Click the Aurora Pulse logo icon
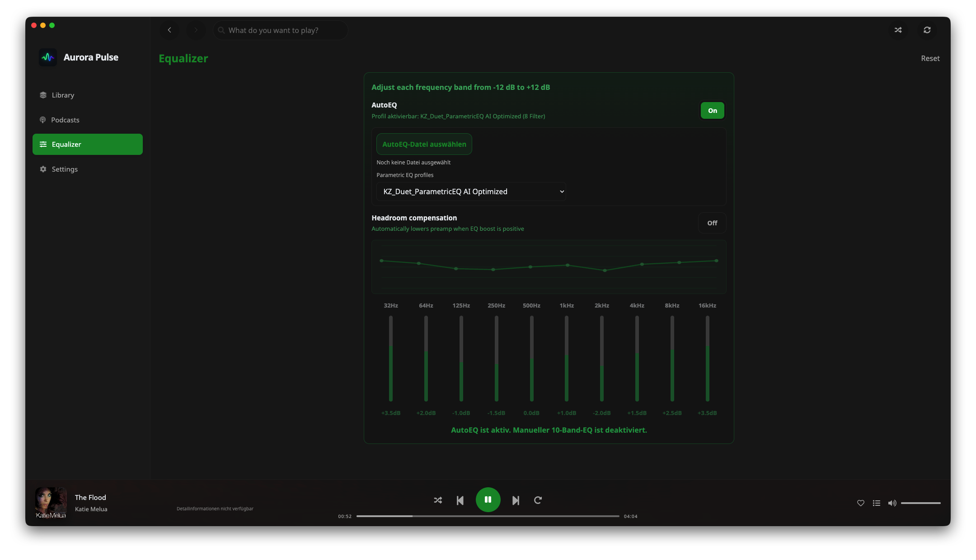The height and width of the screenshot is (560, 976). [48, 57]
